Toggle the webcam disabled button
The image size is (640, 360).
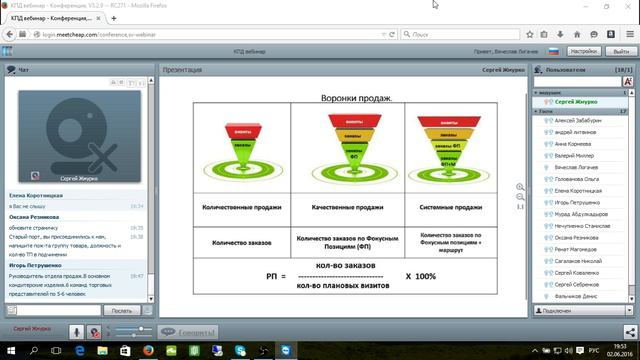click(94, 332)
